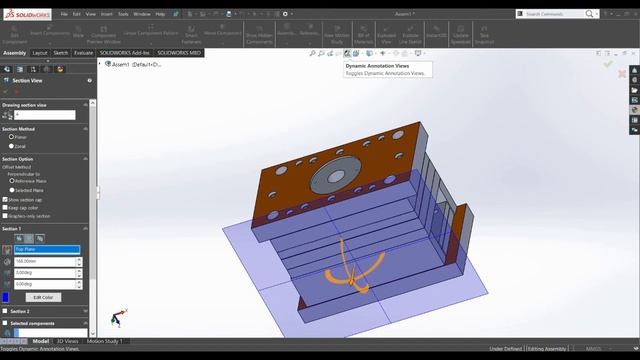
Task: Open Appearances task pane icon
Action: coord(634,110)
